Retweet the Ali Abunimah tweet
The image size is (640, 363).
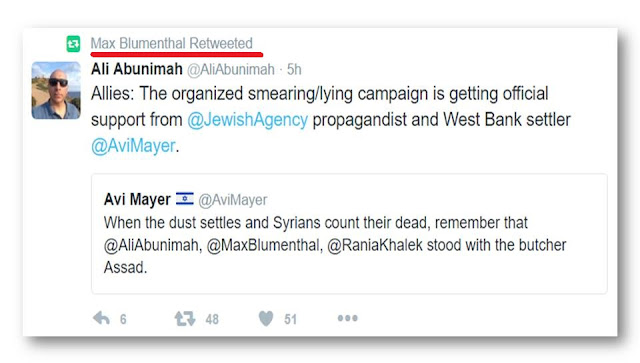[185, 318]
